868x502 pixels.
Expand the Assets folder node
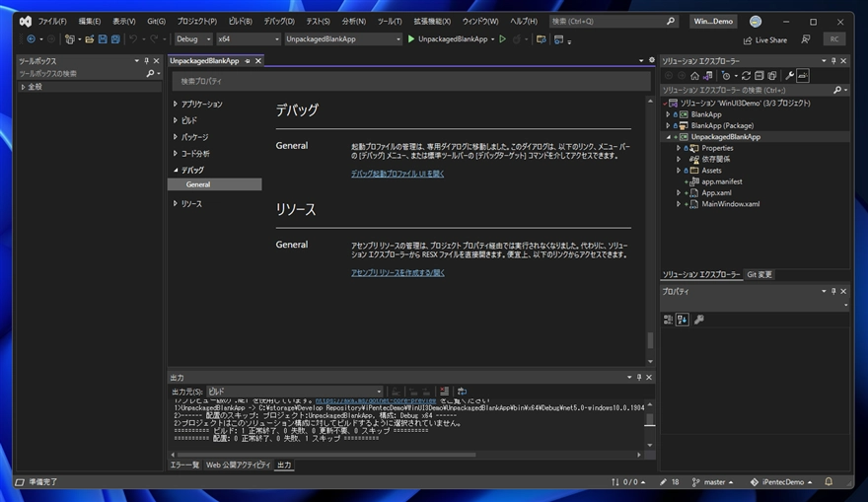[679, 171]
